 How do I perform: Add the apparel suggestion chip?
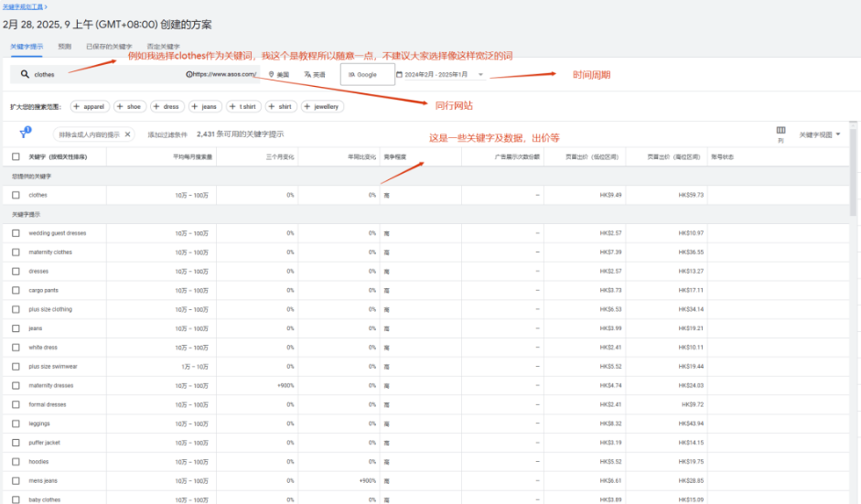click(x=90, y=106)
